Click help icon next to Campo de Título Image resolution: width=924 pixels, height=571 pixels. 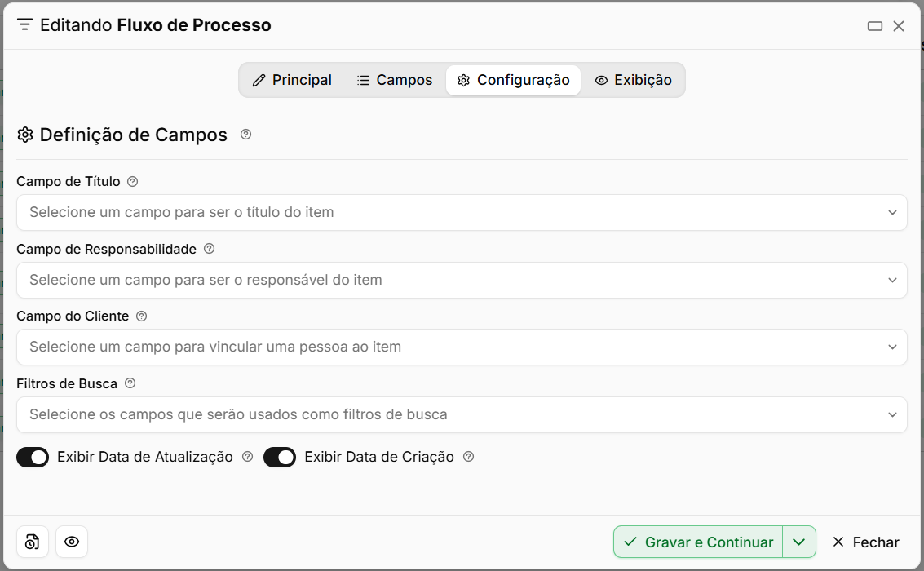[x=133, y=181]
